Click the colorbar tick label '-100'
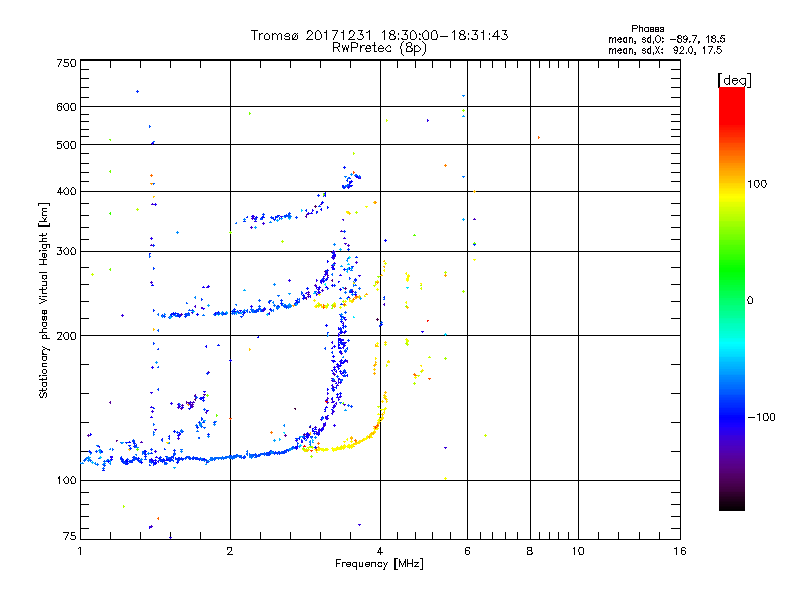Screen dimensions: 800x600 [761, 417]
